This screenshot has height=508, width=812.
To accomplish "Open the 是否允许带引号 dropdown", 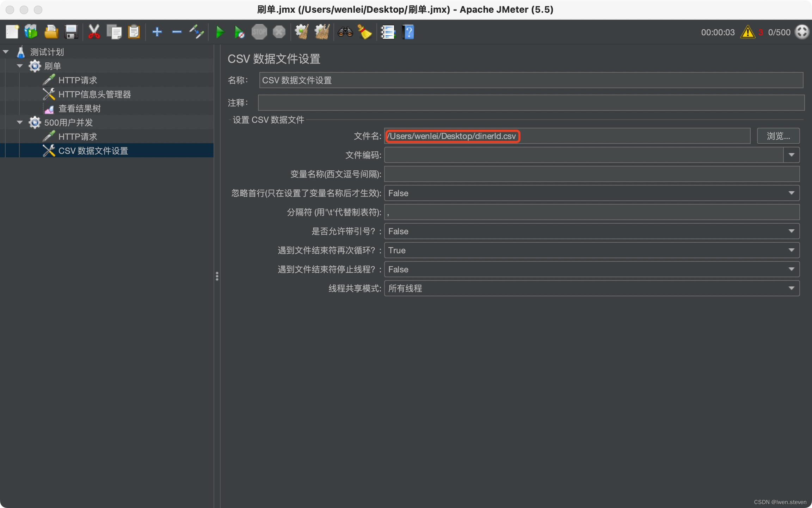I will [592, 231].
